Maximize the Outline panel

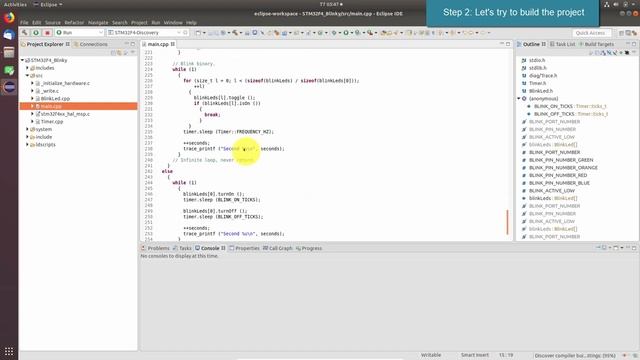pyautogui.click(x=634, y=44)
